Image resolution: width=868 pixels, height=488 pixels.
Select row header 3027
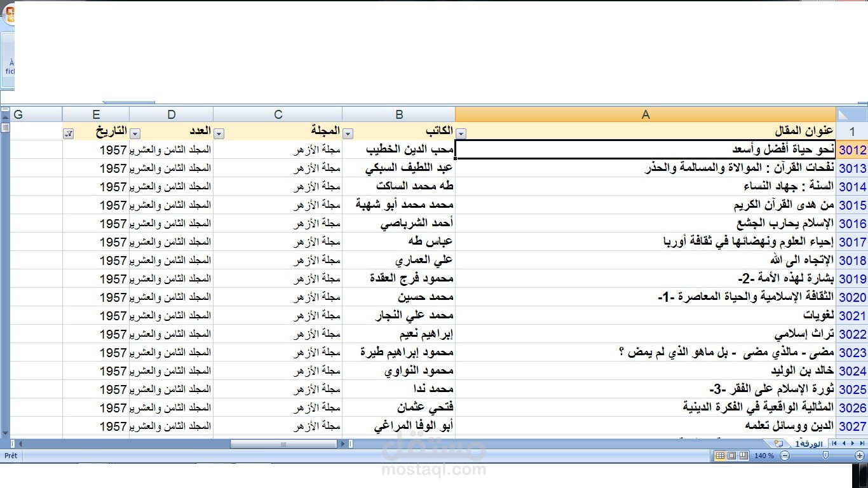pos(852,426)
